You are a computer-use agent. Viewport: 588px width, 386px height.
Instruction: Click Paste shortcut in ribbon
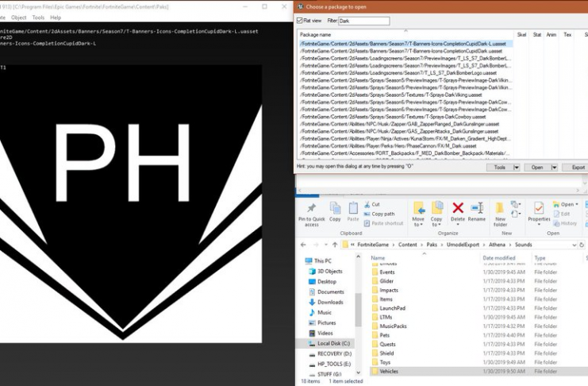pyautogui.click(x=383, y=223)
